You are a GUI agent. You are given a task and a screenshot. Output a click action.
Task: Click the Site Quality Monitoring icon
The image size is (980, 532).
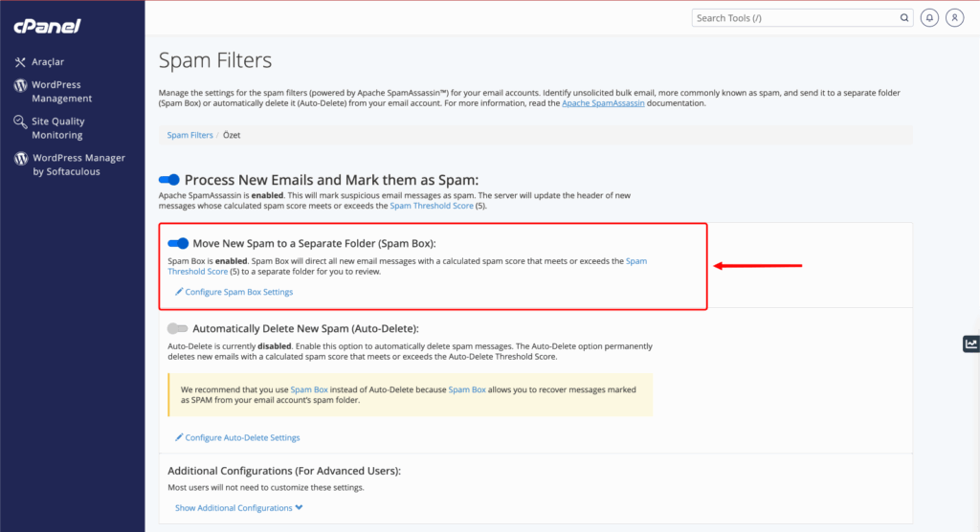(20, 122)
